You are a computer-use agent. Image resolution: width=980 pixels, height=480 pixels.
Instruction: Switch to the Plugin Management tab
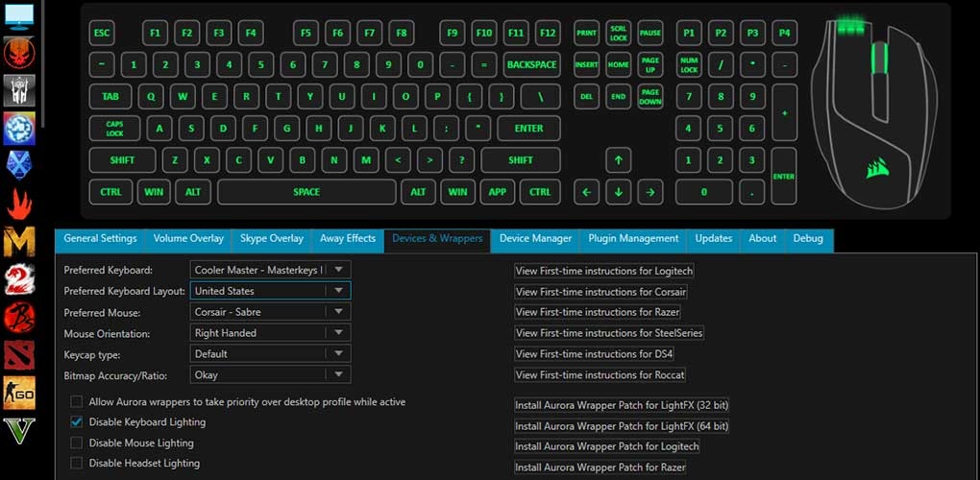point(633,239)
